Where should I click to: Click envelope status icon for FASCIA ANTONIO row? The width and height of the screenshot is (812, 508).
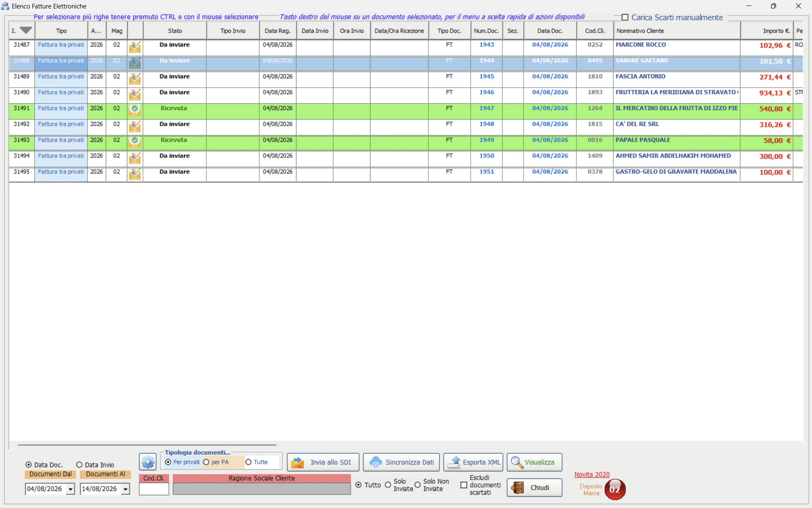tap(135, 79)
